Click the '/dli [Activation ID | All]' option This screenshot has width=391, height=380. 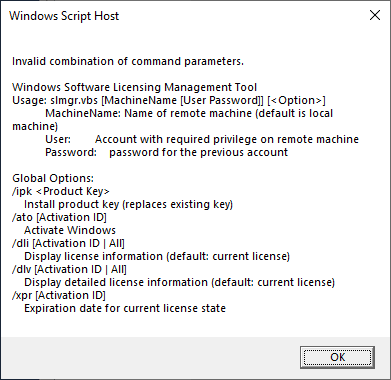point(68,243)
